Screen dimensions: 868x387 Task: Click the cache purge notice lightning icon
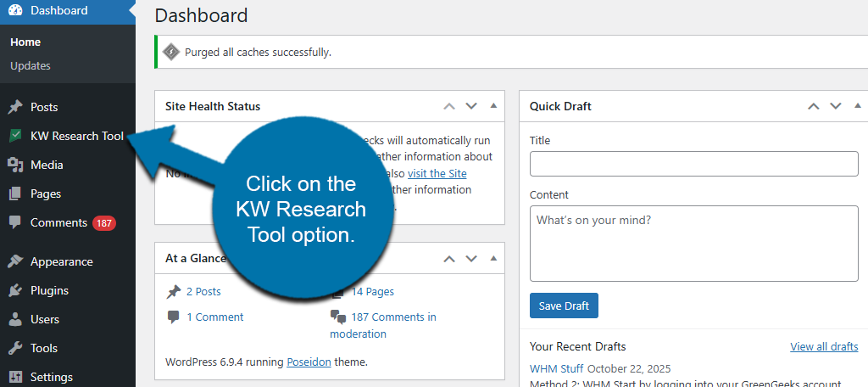click(171, 52)
